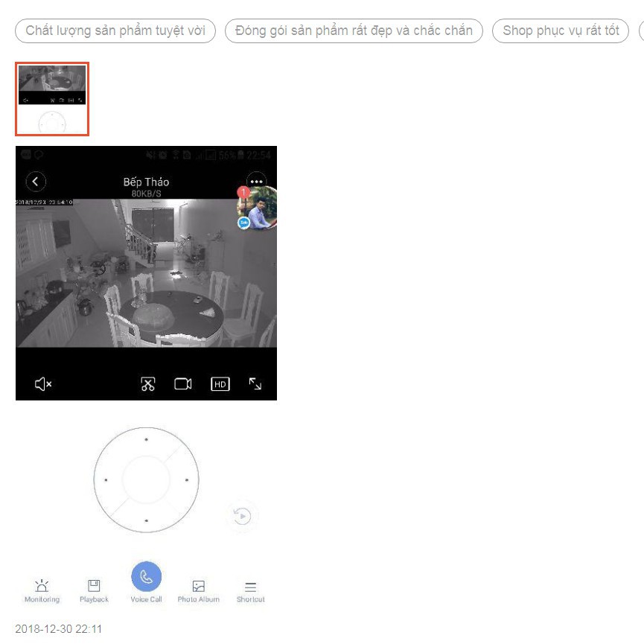The height and width of the screenshot is (644, 644).
Task: Click the replay circular arrow icon
Action: click(x=242, y=516)
